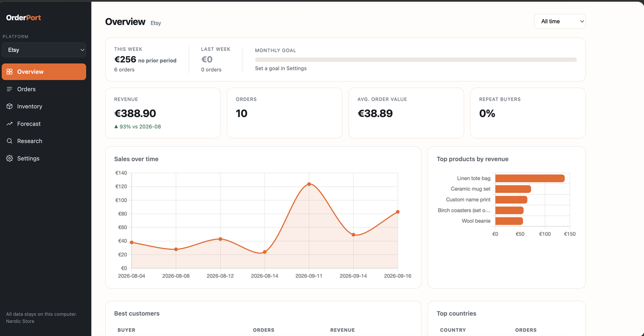Click the BUYER column header
This screenshot has width=644, height=336.
point(126,330)
